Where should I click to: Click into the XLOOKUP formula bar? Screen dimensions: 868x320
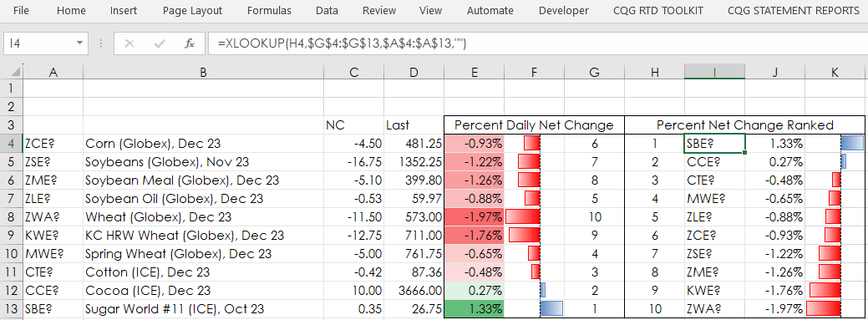[537, 43]
